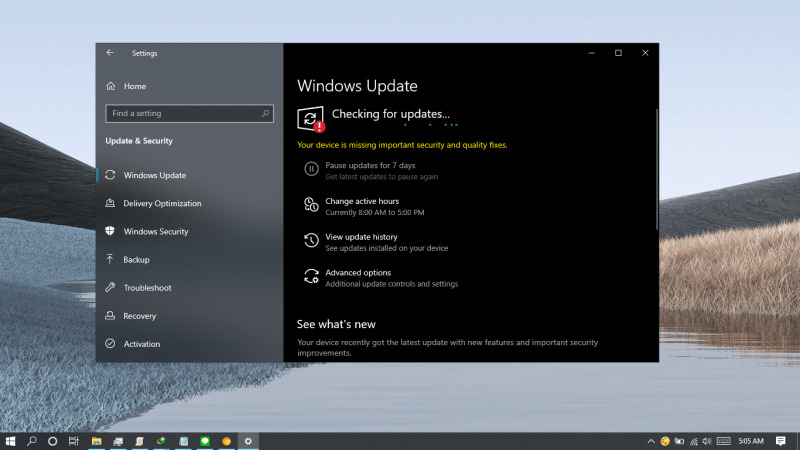Maximize the Settings window

point(618,53)
